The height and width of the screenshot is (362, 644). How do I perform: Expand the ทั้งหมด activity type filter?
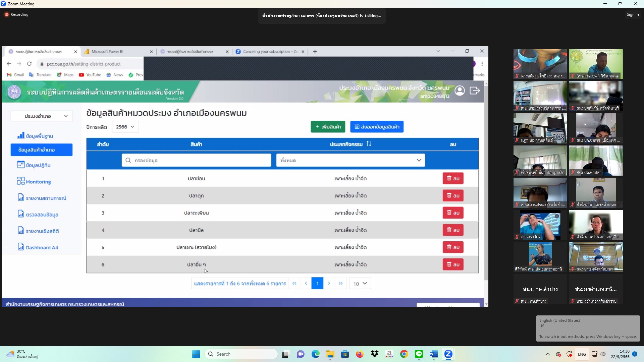350,160
